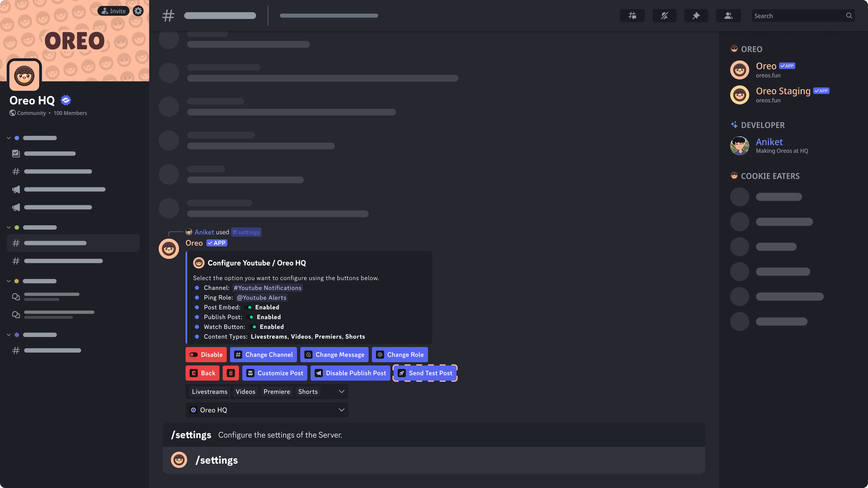Expand the content types dropdown chevron
The width and height of the screenshot is (868, 488).
(x=341, y=391)
